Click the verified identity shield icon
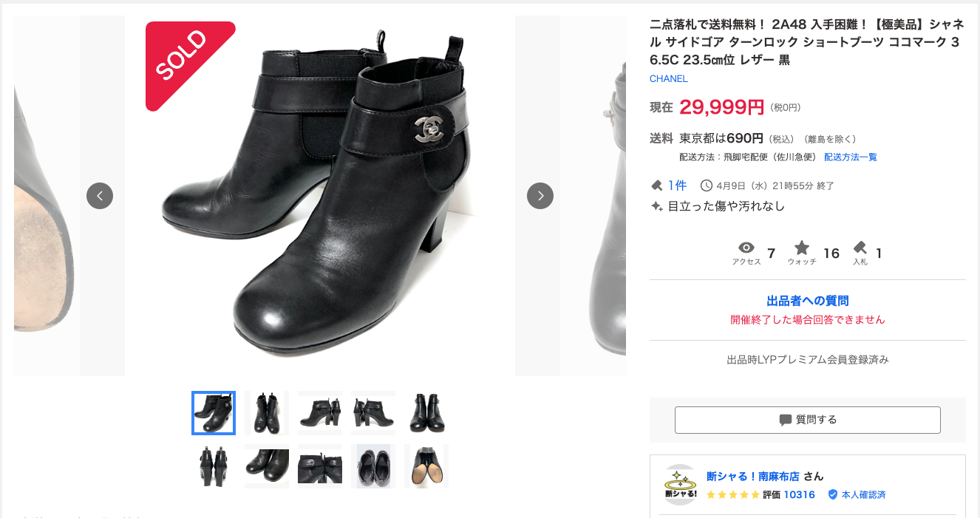 point(833,494)
